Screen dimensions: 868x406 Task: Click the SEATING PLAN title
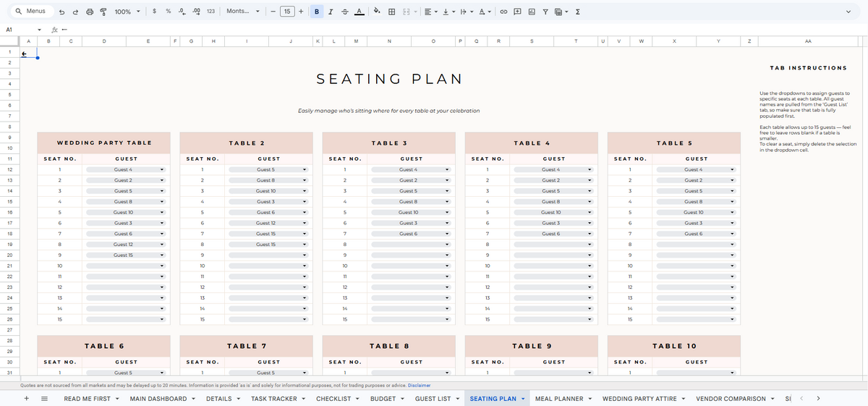tap(389, 79)
